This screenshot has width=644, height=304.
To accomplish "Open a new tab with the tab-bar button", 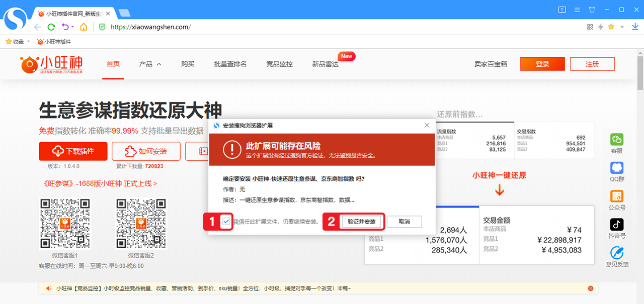I will click(x=124, y=13).
